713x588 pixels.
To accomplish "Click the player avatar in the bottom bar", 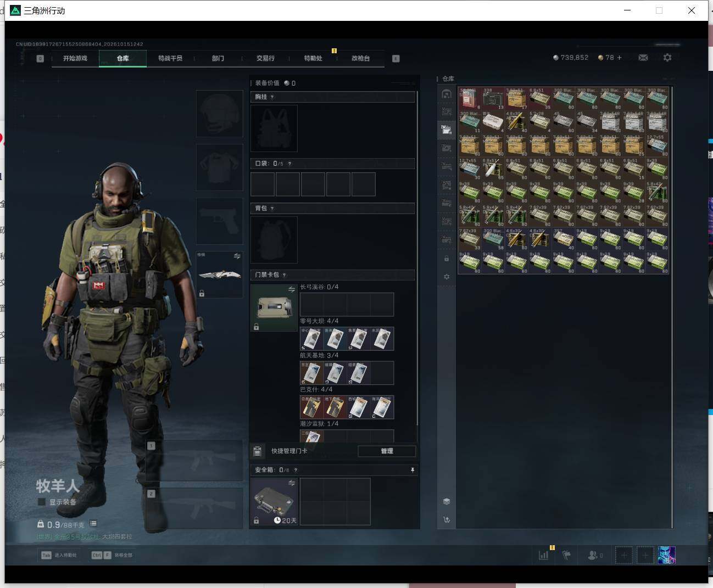I will click(x=667, y=555).
